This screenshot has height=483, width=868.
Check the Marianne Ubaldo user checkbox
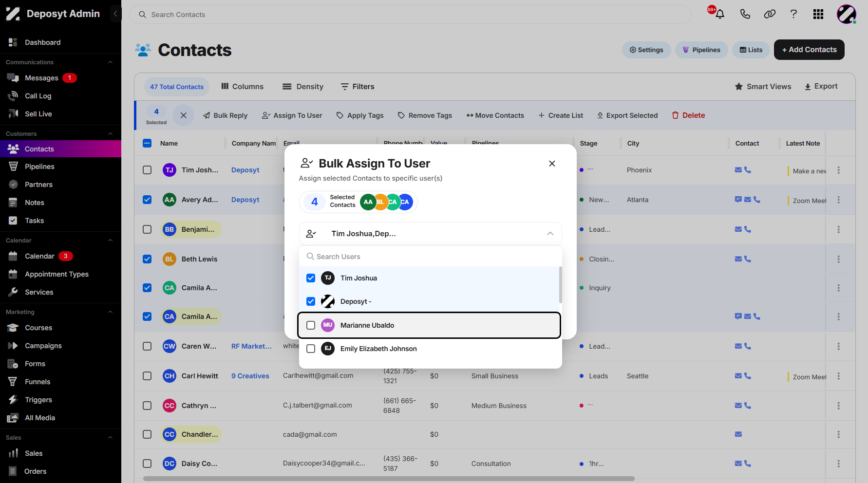[311, 325]
